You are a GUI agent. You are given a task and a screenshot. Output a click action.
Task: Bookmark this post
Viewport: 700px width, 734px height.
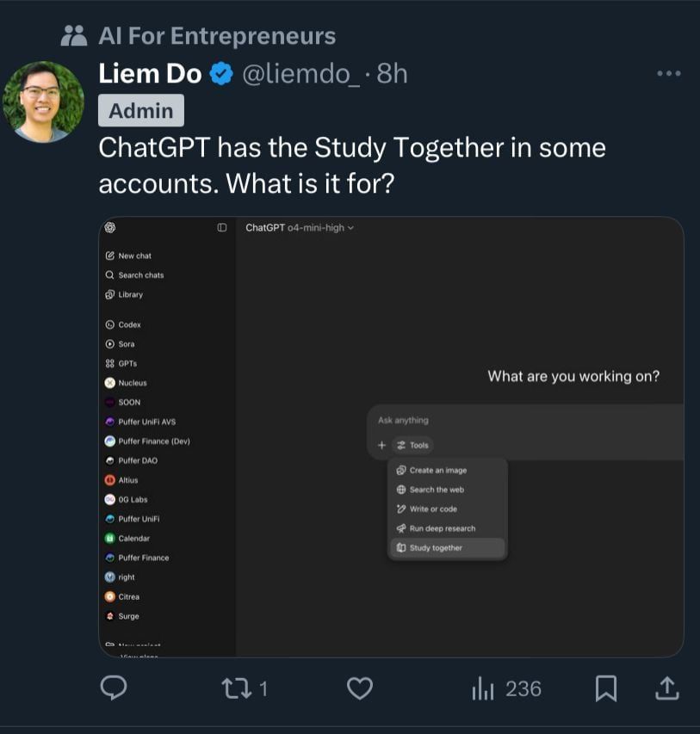tap(606, 688)
